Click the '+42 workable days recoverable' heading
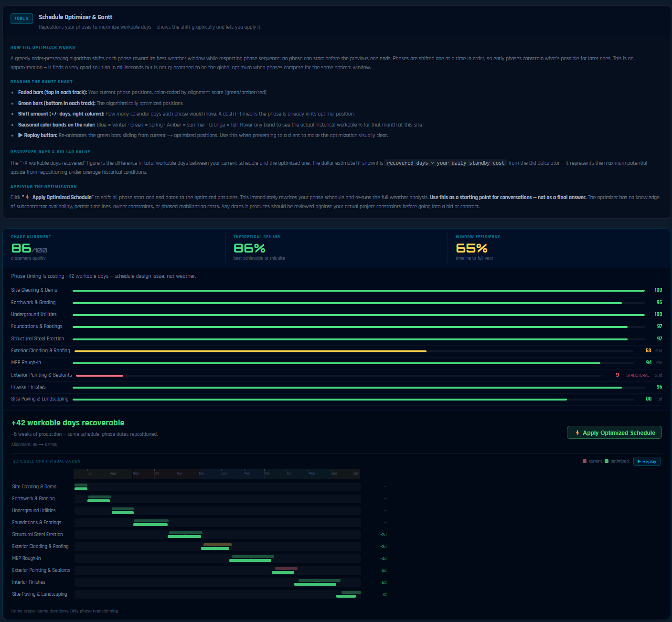This screenshot has height=622, width=672. tap(68, 422)
